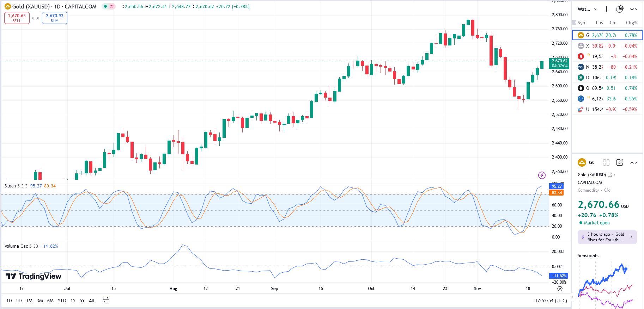644x309 pixels.
Task: Click the purple lightning events icon on chart
Action: click(542, 175)
